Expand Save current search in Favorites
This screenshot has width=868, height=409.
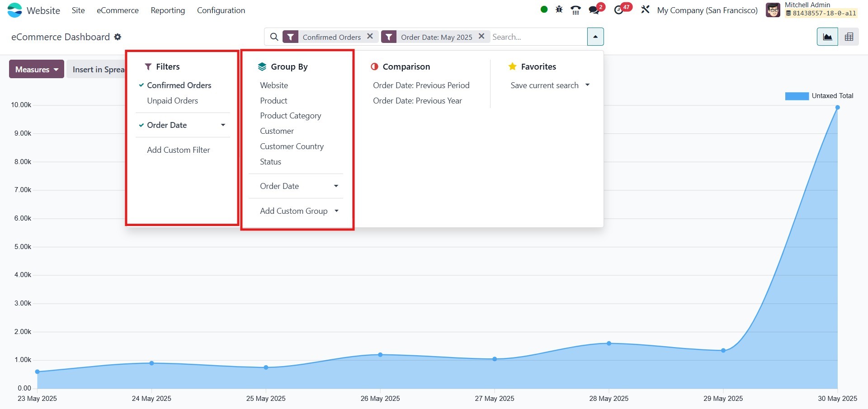[550, 85]
